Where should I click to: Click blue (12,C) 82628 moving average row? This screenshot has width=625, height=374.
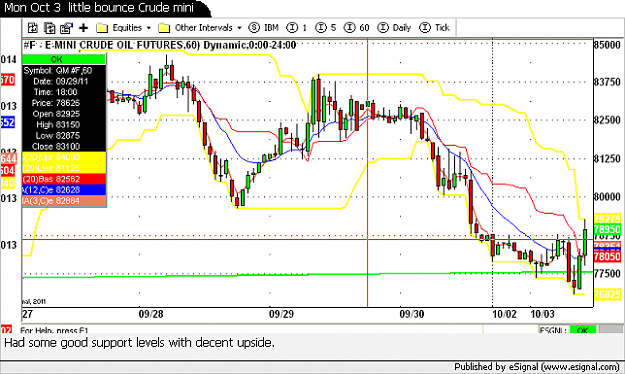64,190
